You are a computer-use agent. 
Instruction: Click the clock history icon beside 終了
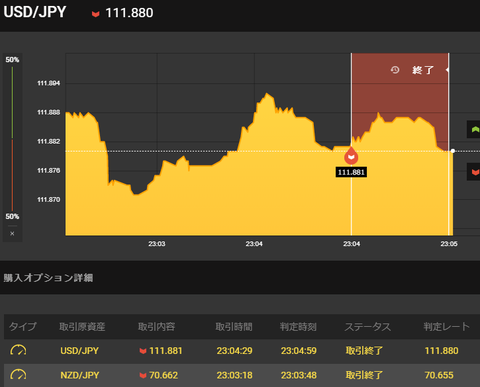pyautogui.click(x=395, y=70)
